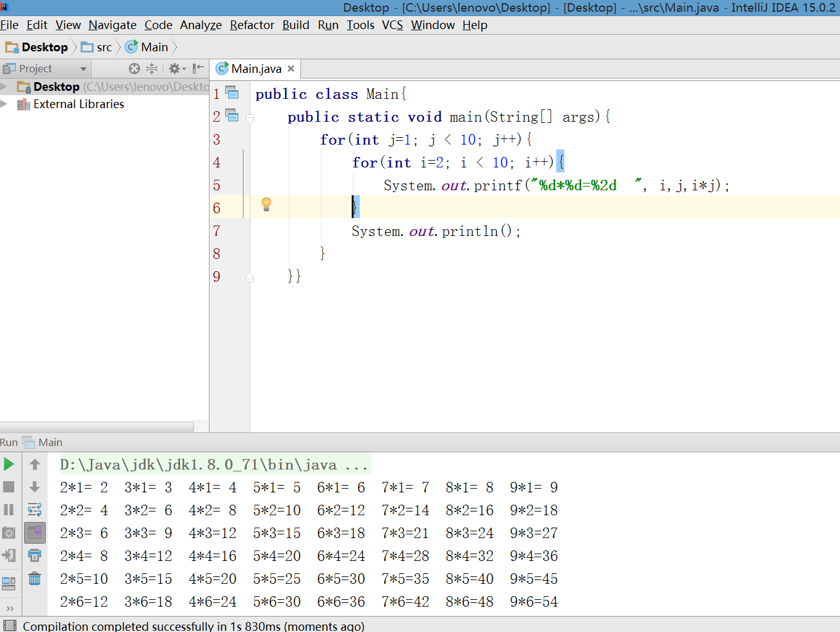Open the View menu
The width and height of the screenshot is (840, 632).
coord(68,25)
